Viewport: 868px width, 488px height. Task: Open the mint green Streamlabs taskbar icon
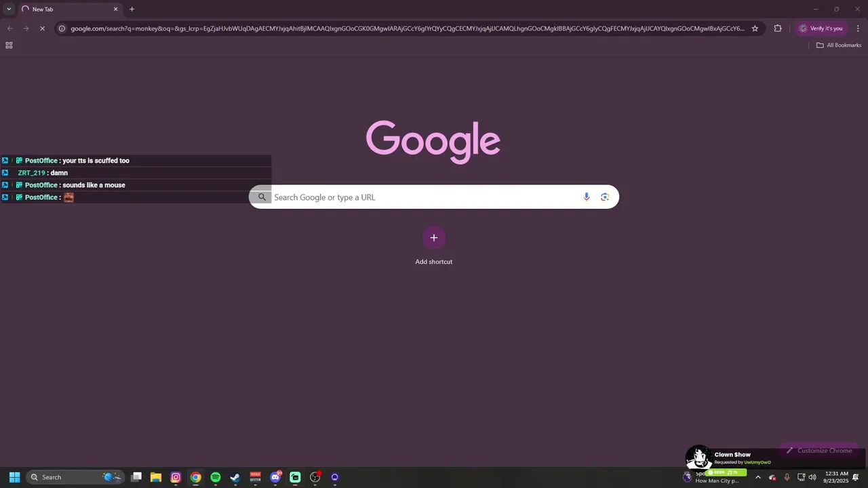(x=295, y=477)
